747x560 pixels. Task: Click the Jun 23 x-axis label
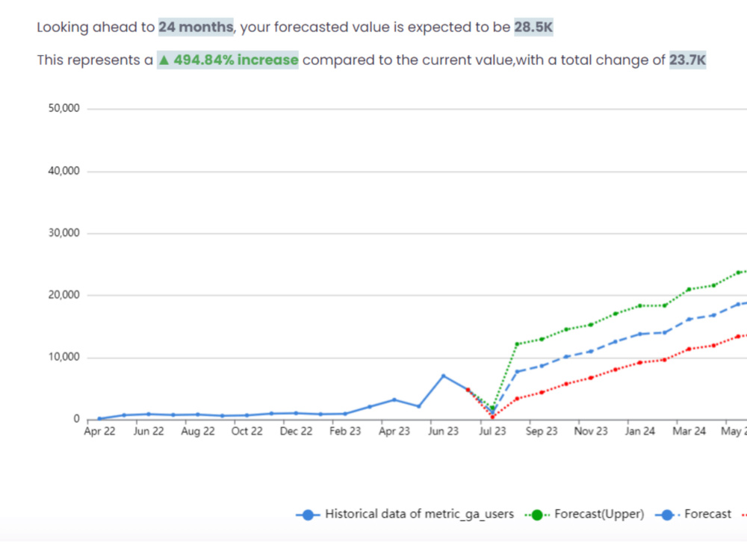(x=443, y=432)
